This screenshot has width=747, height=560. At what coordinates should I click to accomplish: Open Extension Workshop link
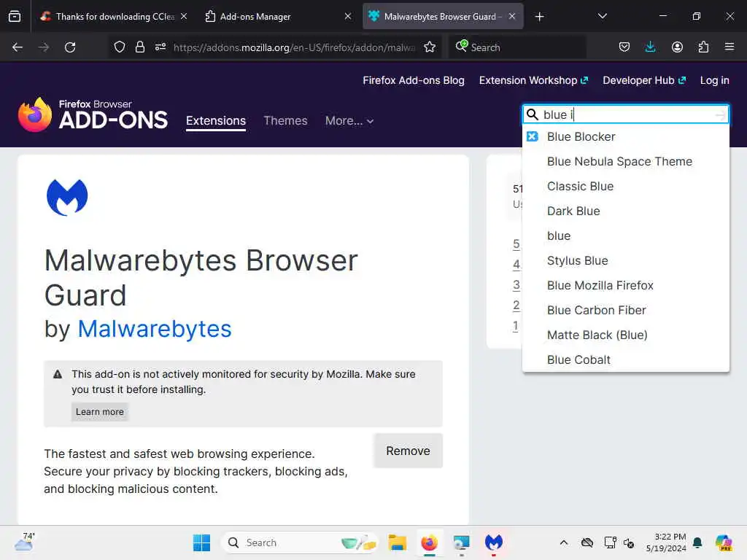(x=533, y=80)
